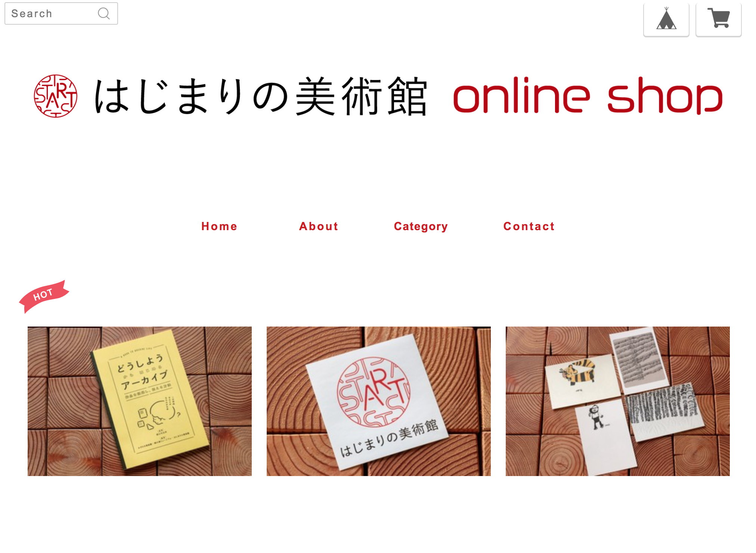756x553 pixels.
Task: Click the はじまりの美術館 header title text
Action: tap(260, 97)
